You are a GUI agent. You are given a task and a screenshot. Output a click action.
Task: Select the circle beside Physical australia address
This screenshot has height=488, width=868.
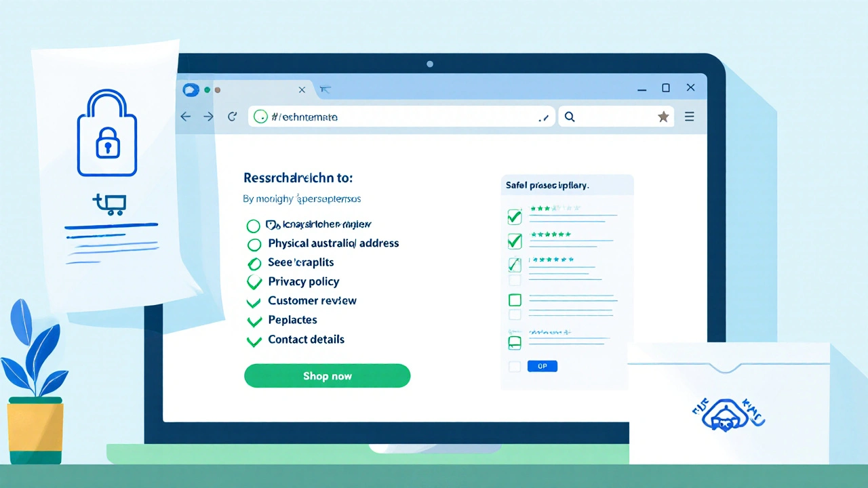pyautogui.click(x=254, y=244)
